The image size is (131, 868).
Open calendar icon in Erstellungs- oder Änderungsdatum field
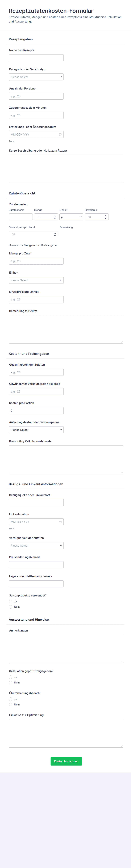[60, 134]
